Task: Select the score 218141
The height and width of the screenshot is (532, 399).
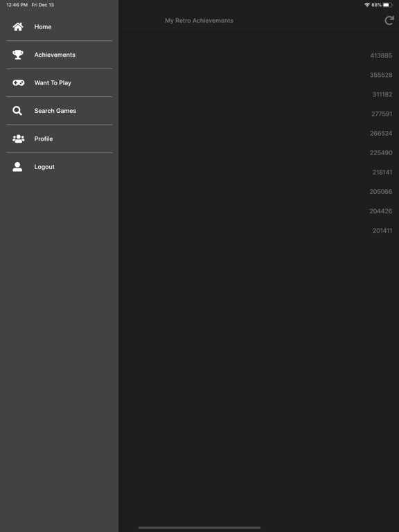Action: (x=382, y=172)
